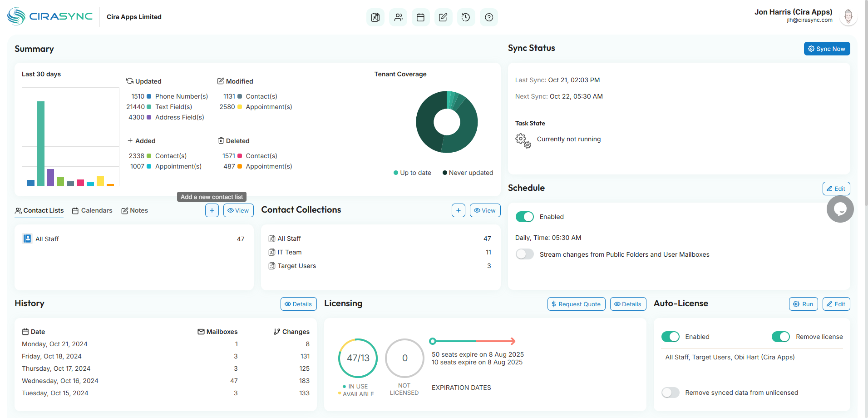This screenshot has height=418, width=868.
Task: Click the Request Quote button
Action: tap(576, 304)
